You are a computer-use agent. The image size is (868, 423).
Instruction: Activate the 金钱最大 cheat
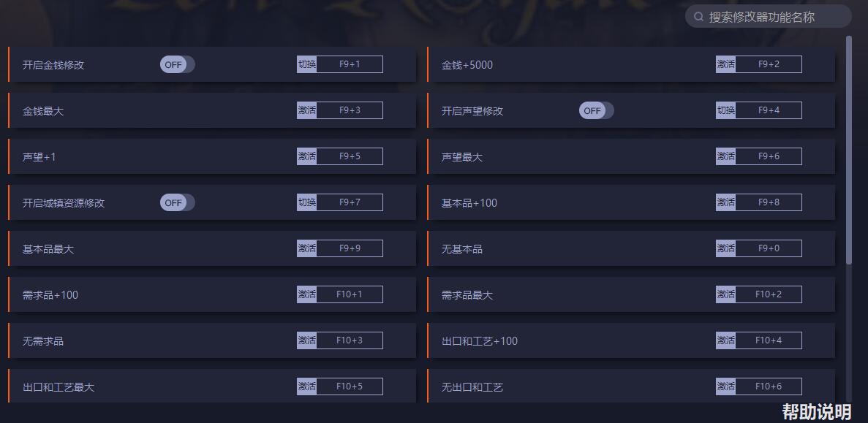pos(307,110)
